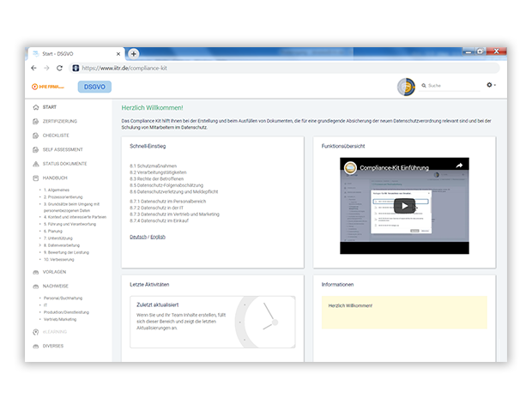Open STATUS DOKUMENTE in the sidebar menu

pos(65,164)
